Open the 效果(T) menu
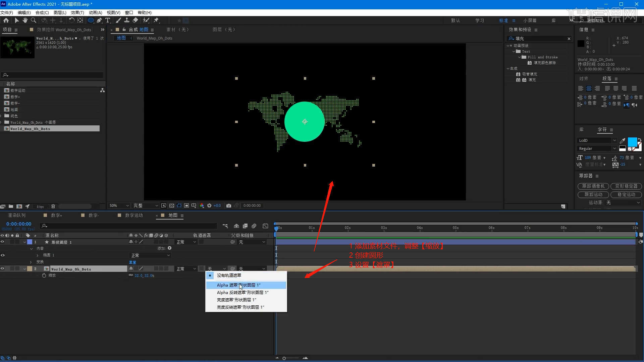Viewport: 644px width, 362px height. 77,12
